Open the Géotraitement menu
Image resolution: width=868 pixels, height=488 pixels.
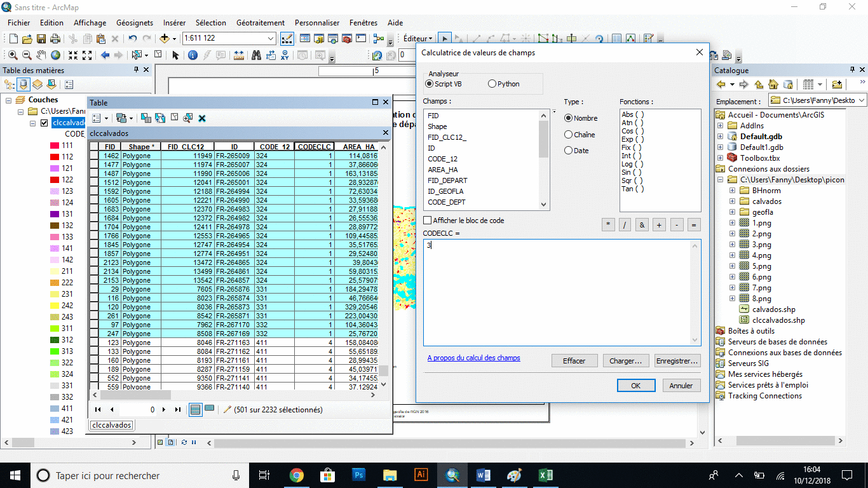coord(261,23)
